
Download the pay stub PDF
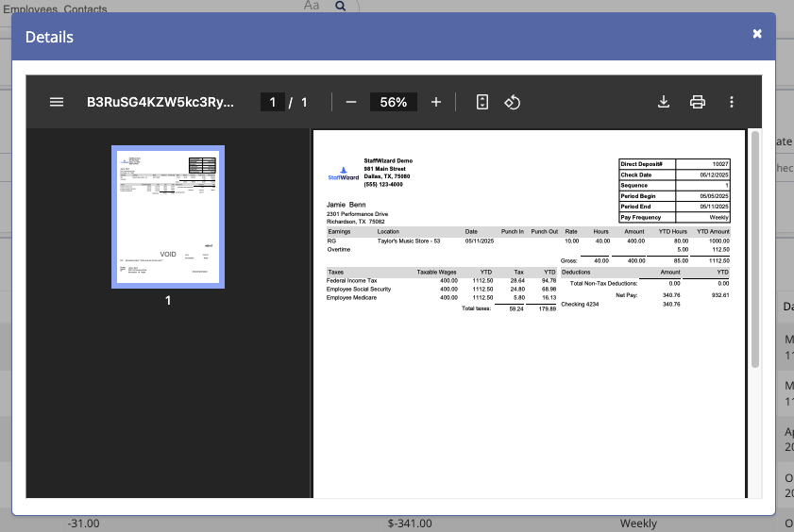(664, 102)
